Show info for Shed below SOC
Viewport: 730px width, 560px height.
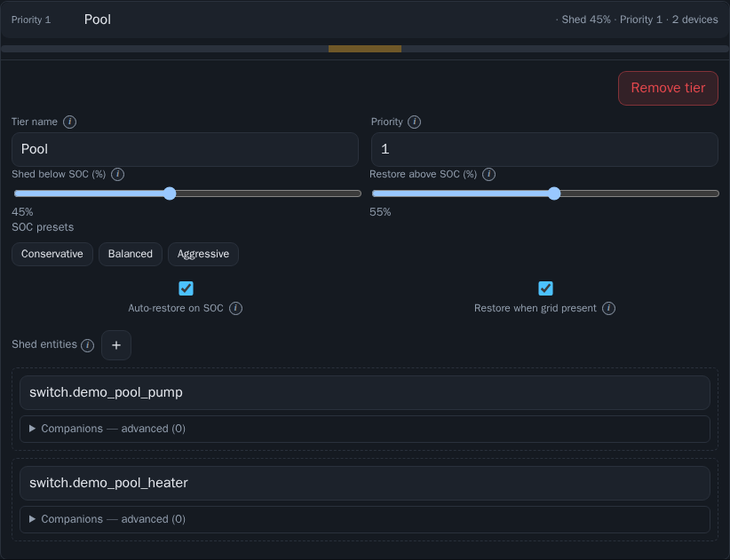pos(118,175)
